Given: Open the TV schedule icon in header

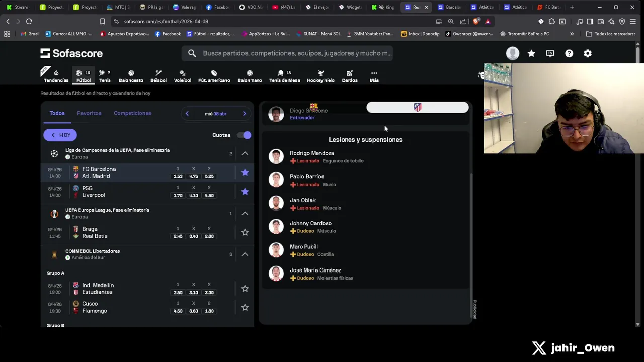Looking at the screenshot, I should [x=550, y=53].
